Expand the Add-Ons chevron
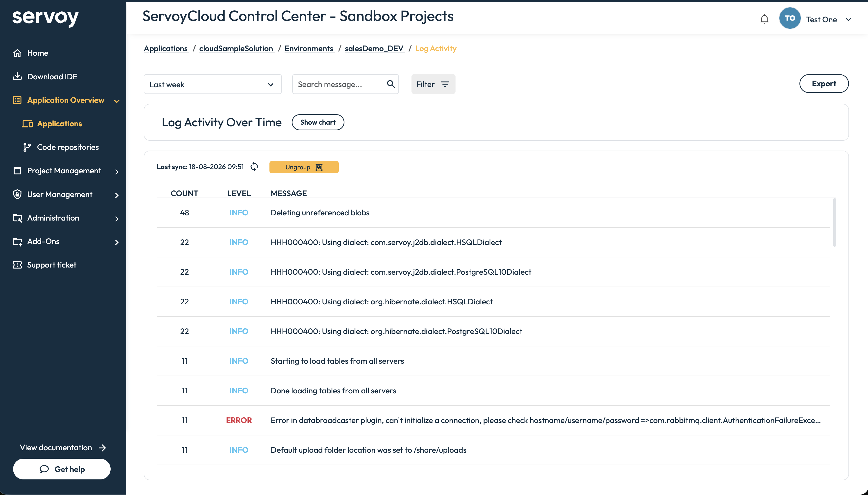The width and height of the screenshot is (868, 495). click(x=117, y=242)
